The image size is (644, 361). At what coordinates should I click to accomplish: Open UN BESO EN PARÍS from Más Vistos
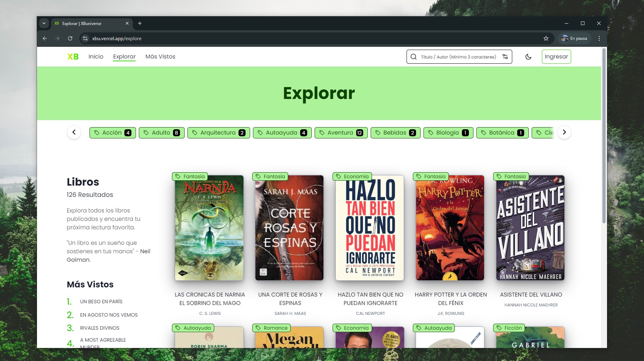click(101, 301)
